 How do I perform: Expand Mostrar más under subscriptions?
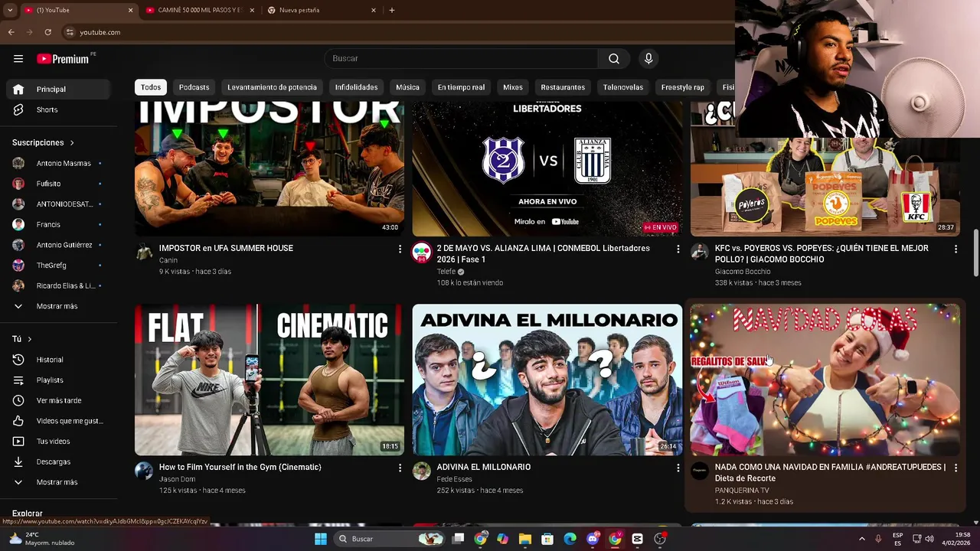pos(58,306)
